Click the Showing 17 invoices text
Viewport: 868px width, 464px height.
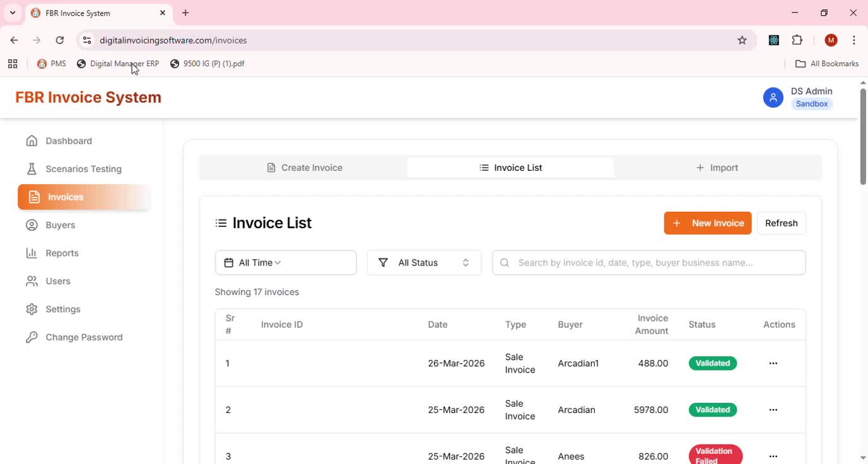coord(257,292)
